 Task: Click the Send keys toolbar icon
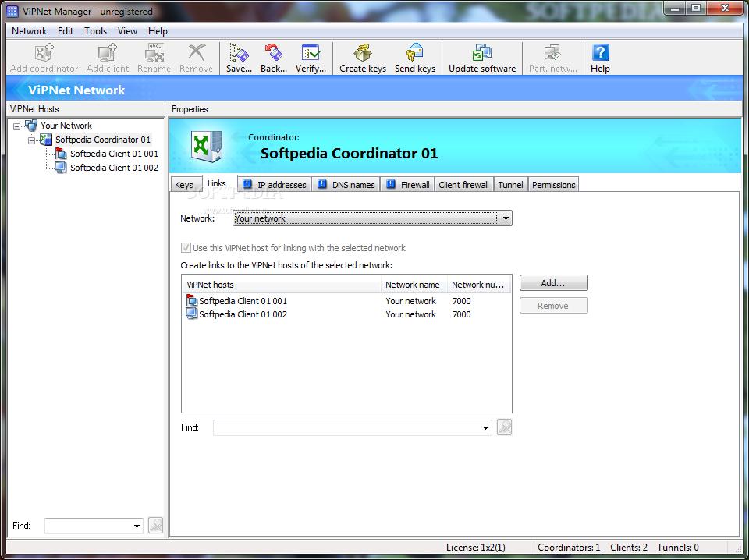point(414,53)
